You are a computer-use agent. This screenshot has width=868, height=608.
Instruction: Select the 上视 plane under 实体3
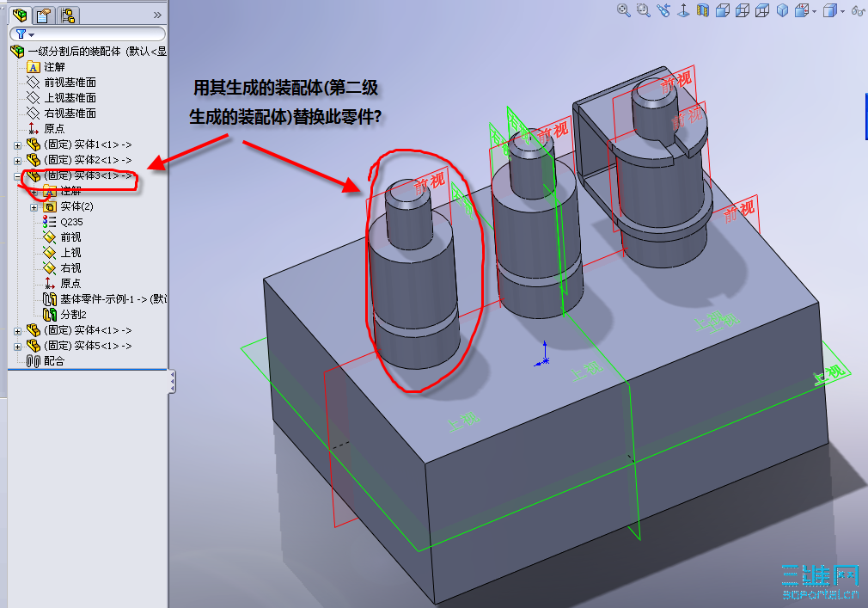[63, 253]
